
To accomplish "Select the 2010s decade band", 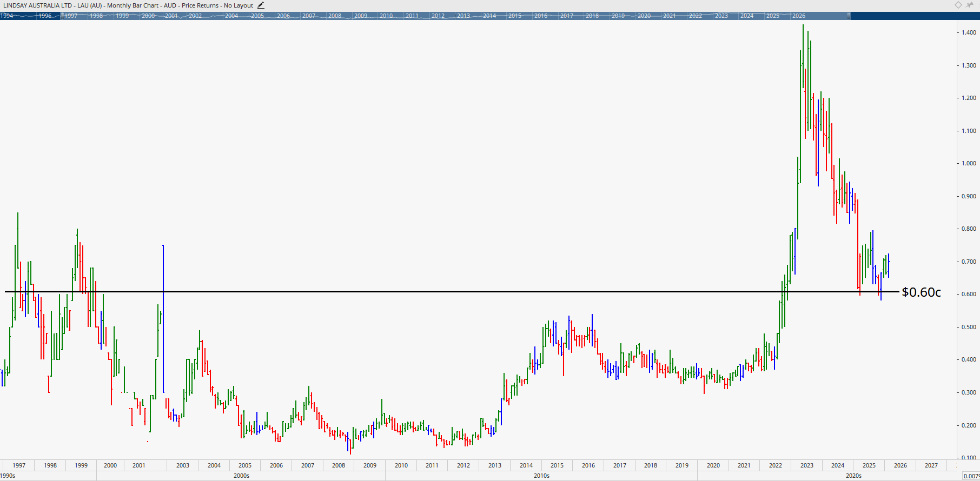I will click(541, 476).
